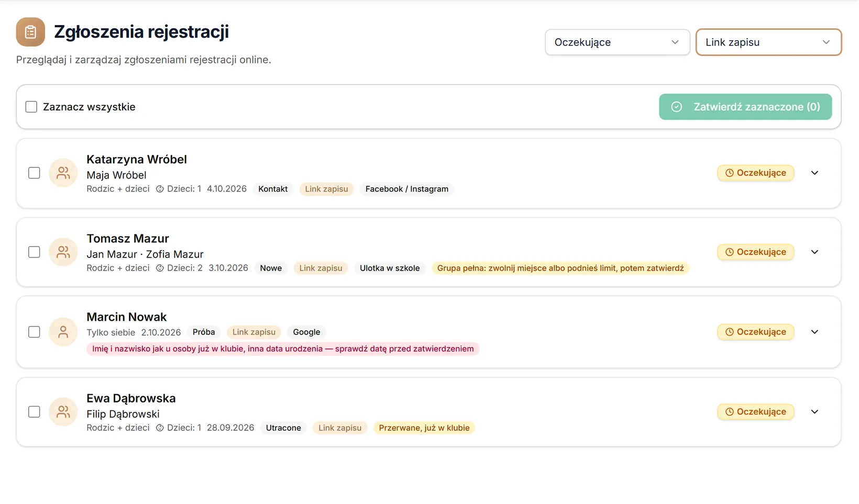This screenshot has width=859, height=504.
Task: Click the Kontakt tag in Katarzyna Wróbel row
Action: point(273,189)
